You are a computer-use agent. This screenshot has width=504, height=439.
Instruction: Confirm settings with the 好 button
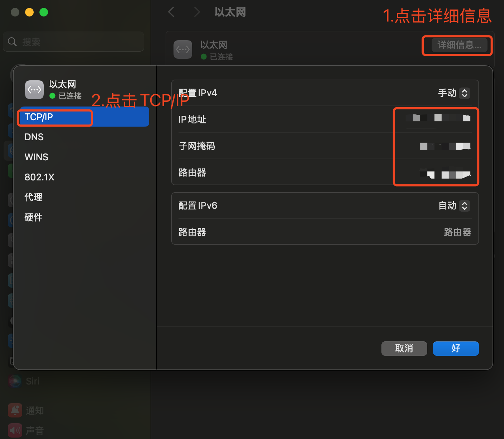coord(456,348)
